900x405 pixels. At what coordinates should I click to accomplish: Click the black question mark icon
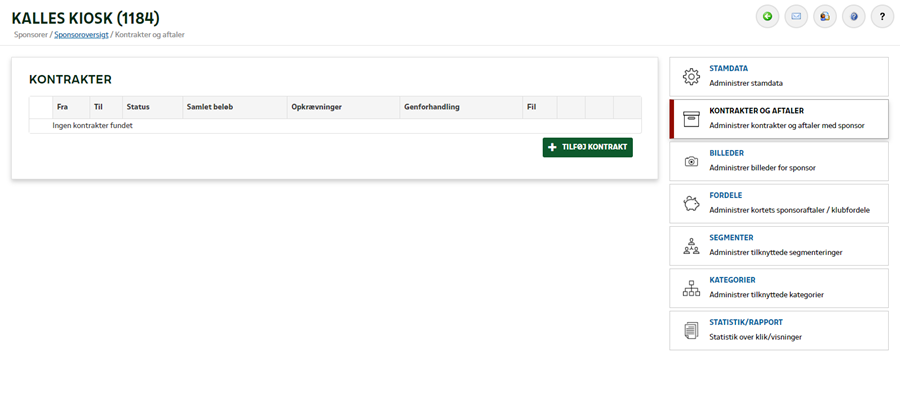click(882, 16)
